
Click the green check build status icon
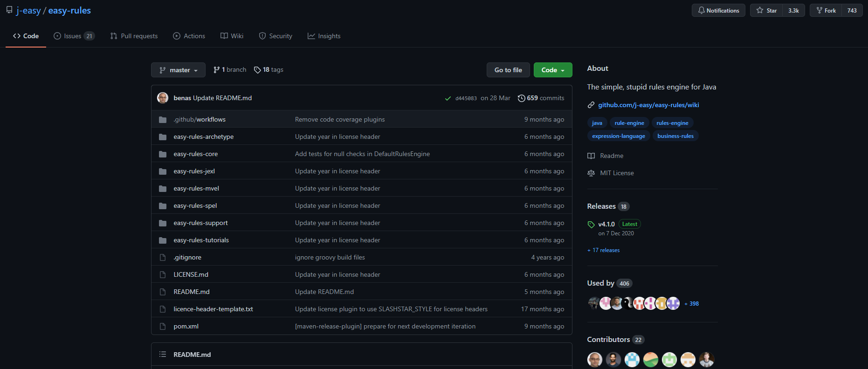(x=448, y=98)
